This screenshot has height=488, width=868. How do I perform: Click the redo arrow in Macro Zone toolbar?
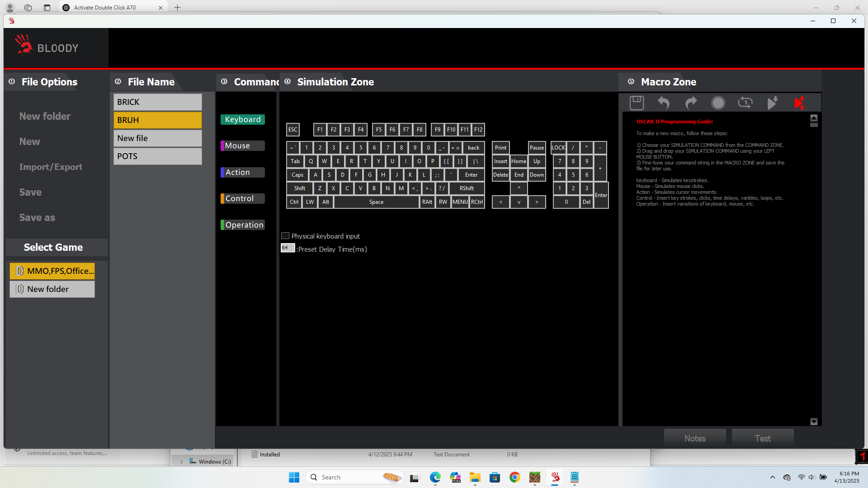click(691, 103)
